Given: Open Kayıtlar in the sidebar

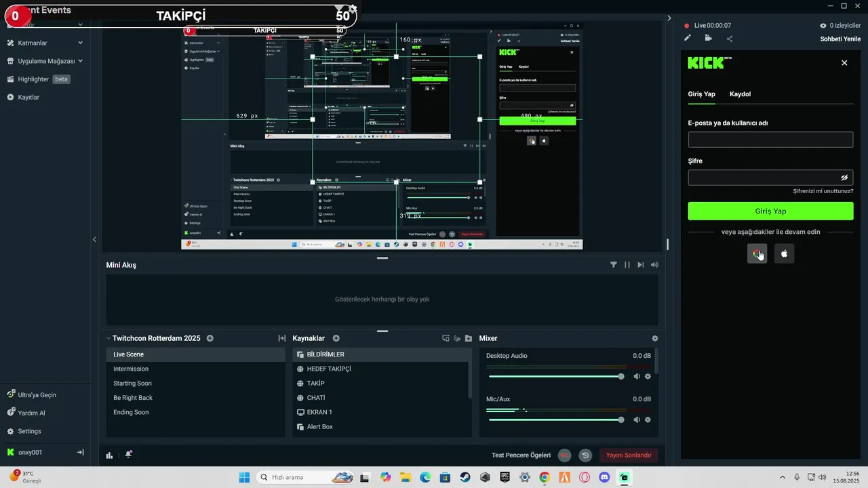Looking at the screenshot, I should 24,97.
